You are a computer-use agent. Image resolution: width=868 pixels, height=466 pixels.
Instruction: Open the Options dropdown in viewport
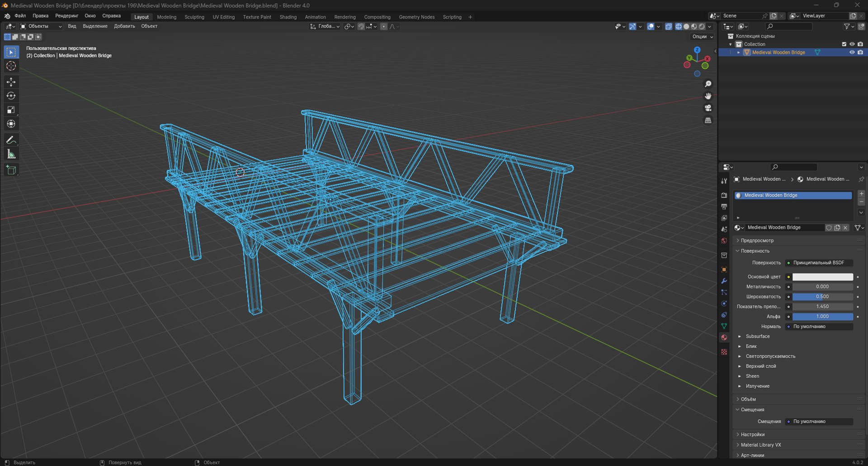pos(703,37)
